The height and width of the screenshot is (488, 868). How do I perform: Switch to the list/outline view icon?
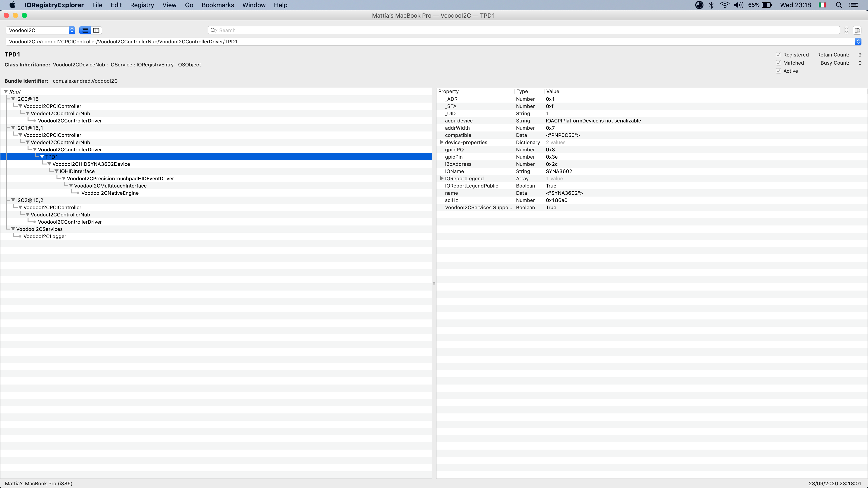[85, 30]
